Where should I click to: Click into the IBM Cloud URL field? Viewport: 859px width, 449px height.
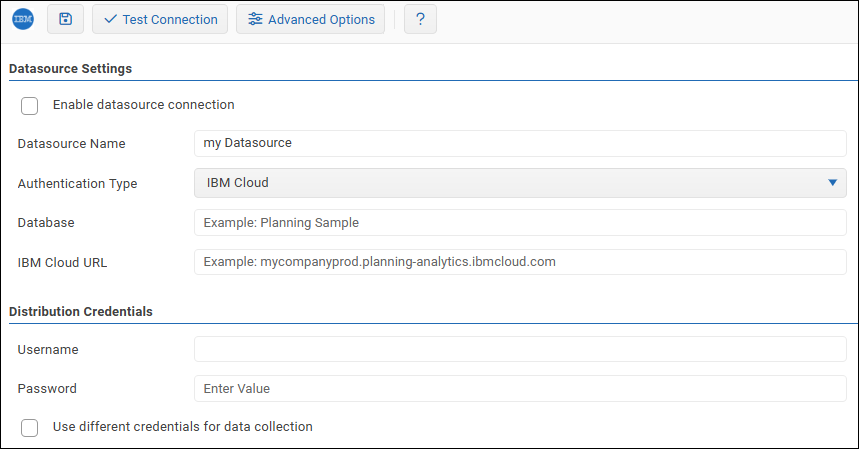tap(520, 262)
